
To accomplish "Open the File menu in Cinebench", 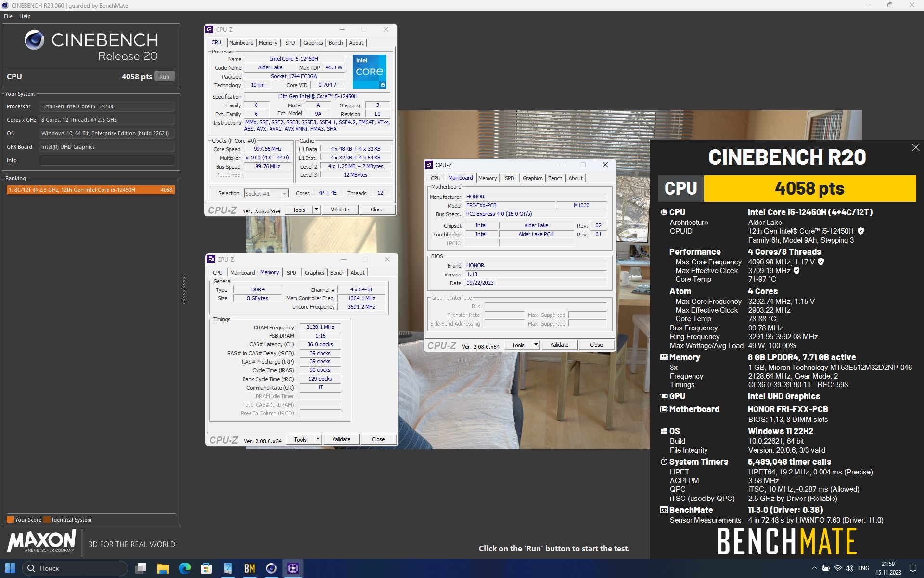I will pyautogui.click(x=8, y=16).
